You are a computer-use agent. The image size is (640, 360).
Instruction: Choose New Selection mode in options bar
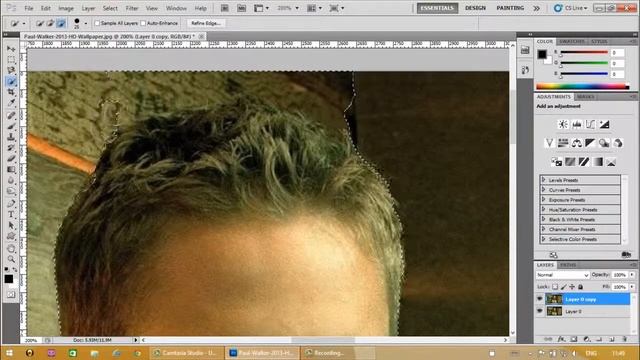pos(40,23)
